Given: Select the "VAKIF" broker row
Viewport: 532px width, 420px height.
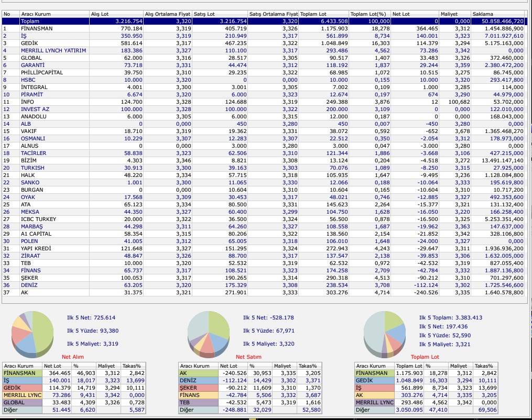Looking at the screenshot, I should pos(263,131).
